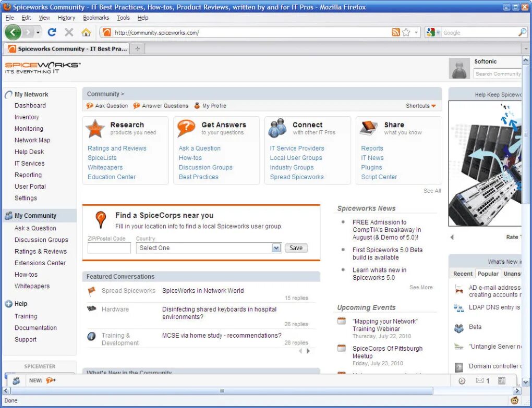The width and height of the screenshot is (532, 408).
Task: Click the Research star icon
Action: click(x=95, y=129)
